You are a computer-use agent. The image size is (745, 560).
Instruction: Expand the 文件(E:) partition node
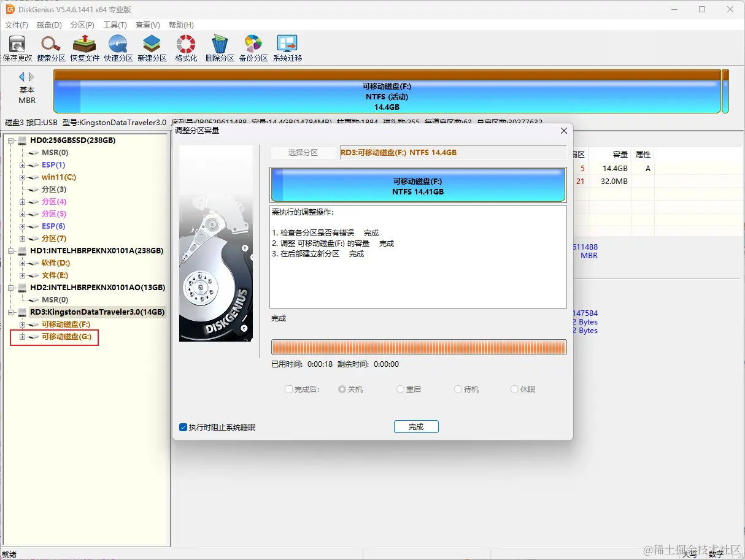click(23, 275)
